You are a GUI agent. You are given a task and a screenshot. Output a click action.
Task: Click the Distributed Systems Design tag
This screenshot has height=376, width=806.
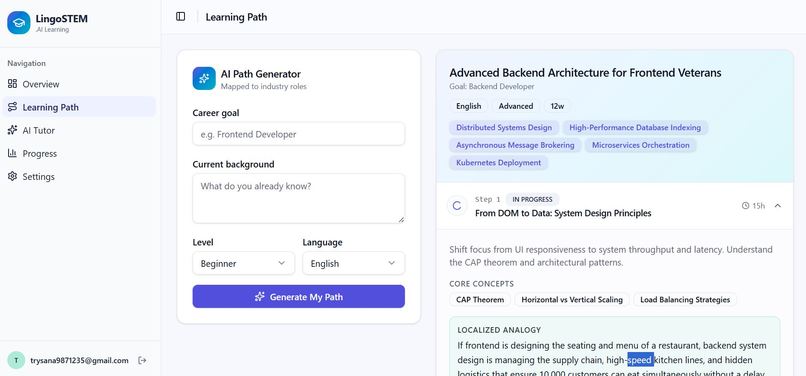[x=504, y=128]
